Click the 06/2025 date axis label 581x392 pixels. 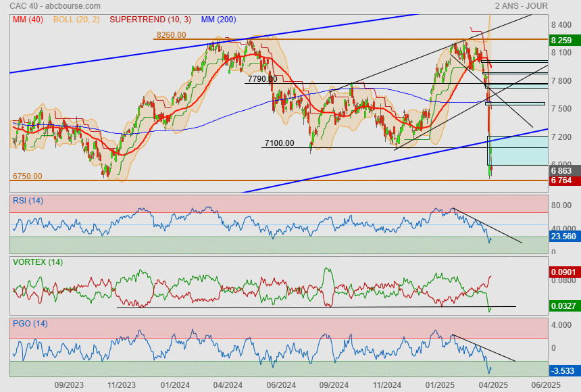click(546, 385)
